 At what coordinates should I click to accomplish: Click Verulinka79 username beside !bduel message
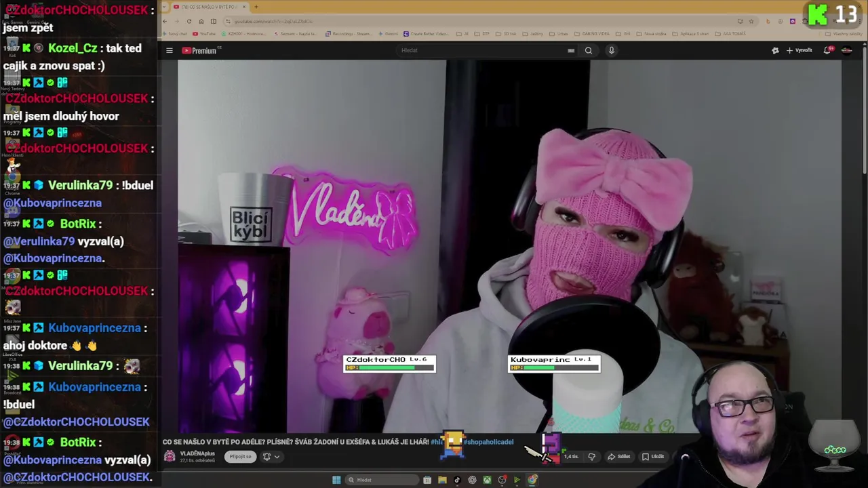(x=81, y=185)
